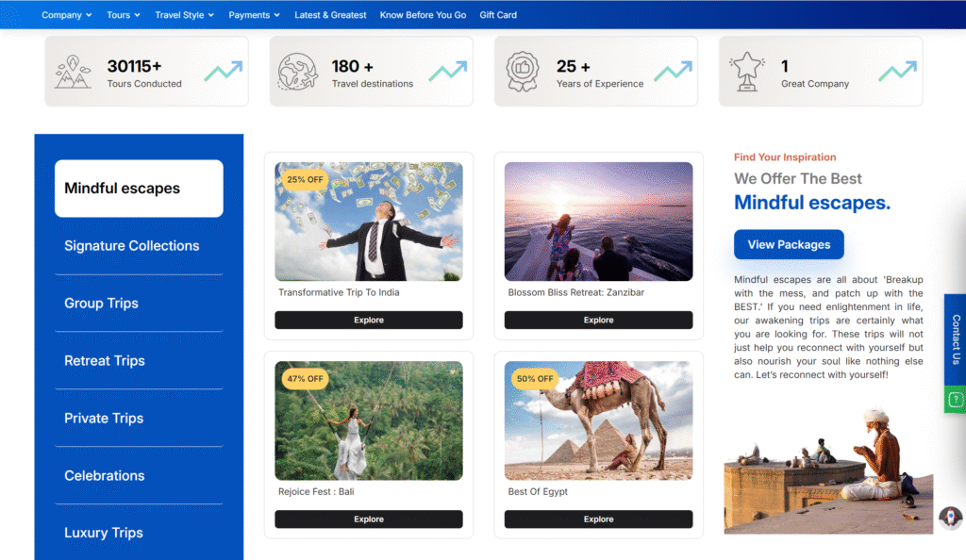Click the star trophy icon for Great Company
The width and height of the screenshot is (966, 560).
pyautogui.click(x=747, y=72)
